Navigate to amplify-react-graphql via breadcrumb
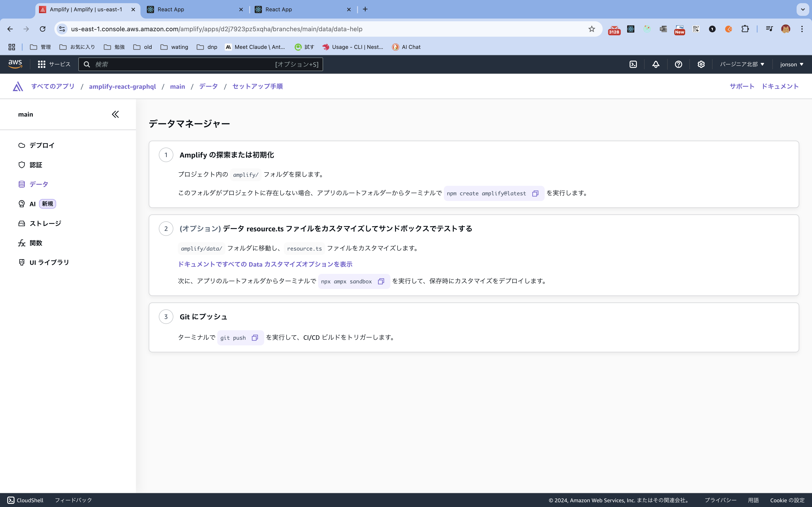This screenshot has height=507, width=812. tap(122, 86)
